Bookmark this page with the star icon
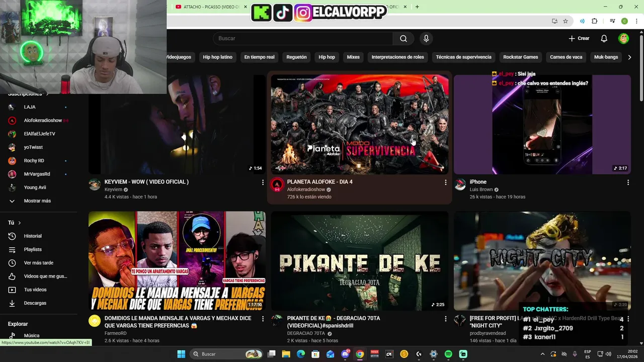Viewport: 644px width, 362px height. point(566,21)
